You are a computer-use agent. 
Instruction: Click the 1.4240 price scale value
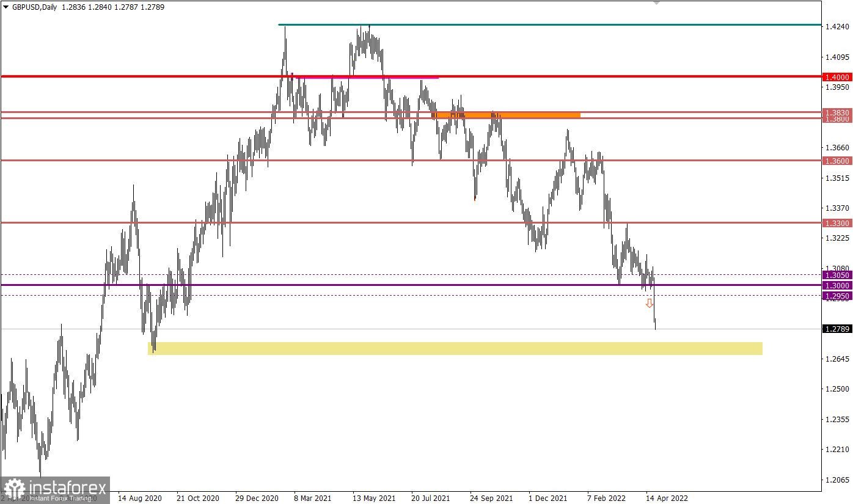(x=837, y=27)
